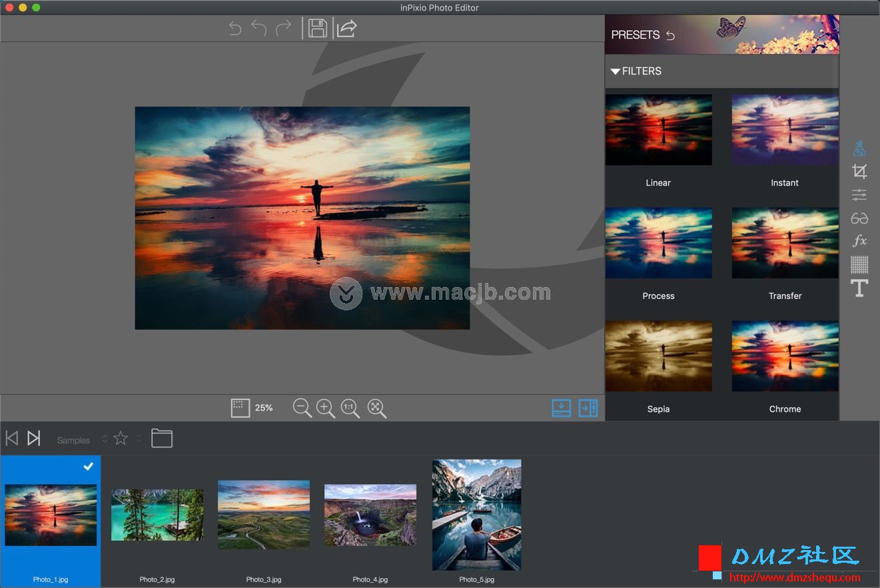Screen dimensions: 880x588
Task: Apply the Process filter preset
Action: tap(659, 243)
